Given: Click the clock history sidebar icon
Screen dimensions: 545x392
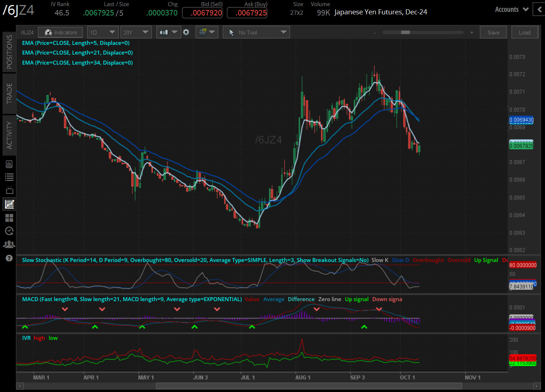Looking at the screenshot, I should (x=9, y=231).
